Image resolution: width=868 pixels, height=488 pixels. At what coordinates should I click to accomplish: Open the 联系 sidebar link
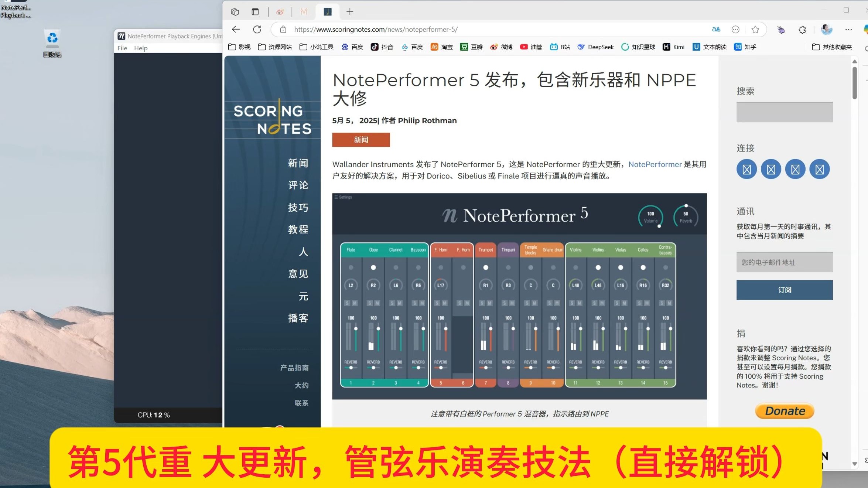coord(301,403)
